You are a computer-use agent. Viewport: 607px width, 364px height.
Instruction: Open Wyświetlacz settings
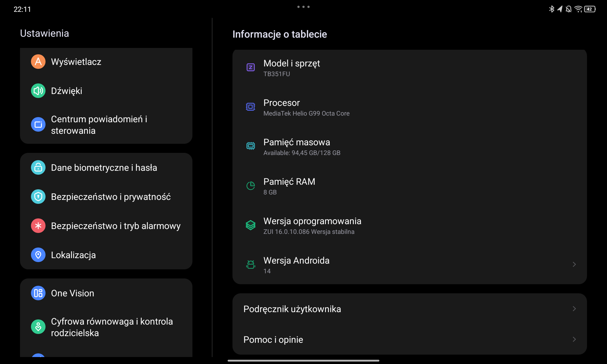[106, 62]
